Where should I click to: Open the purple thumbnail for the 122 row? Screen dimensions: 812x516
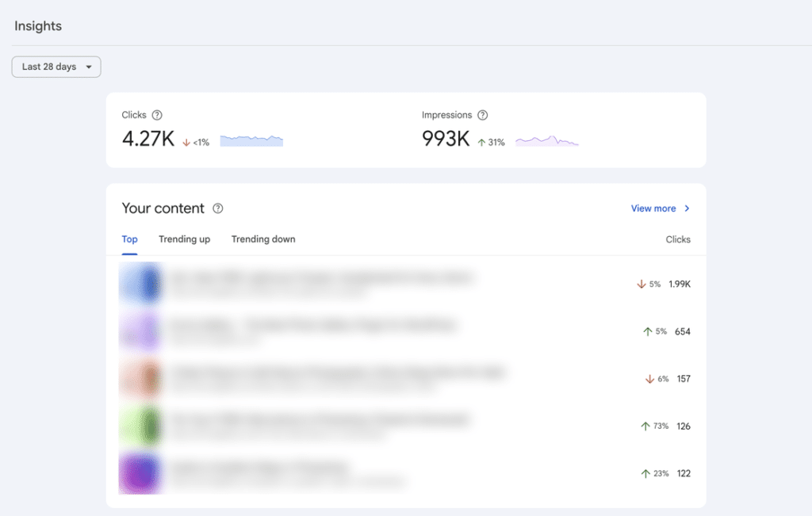141,473
